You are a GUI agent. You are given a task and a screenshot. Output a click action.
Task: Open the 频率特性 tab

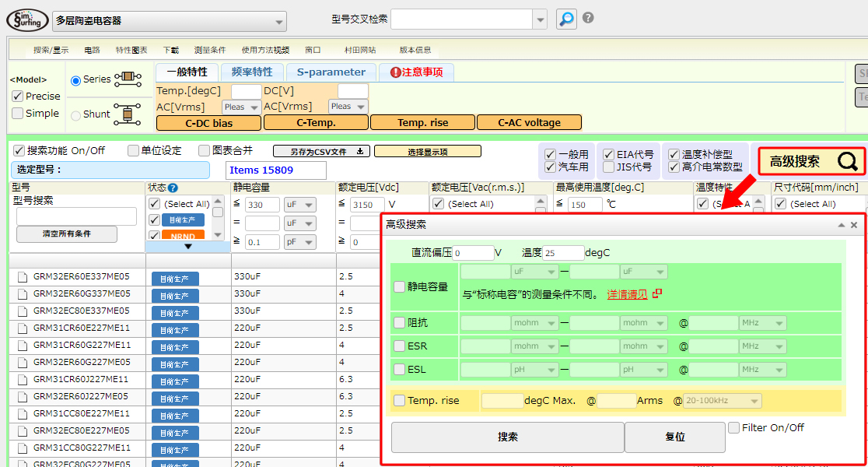252,72
